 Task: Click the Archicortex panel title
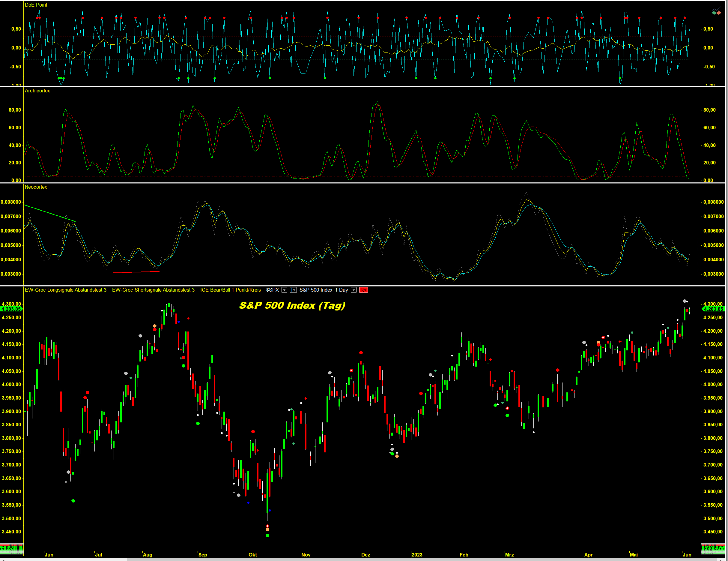tap(37, 91)
